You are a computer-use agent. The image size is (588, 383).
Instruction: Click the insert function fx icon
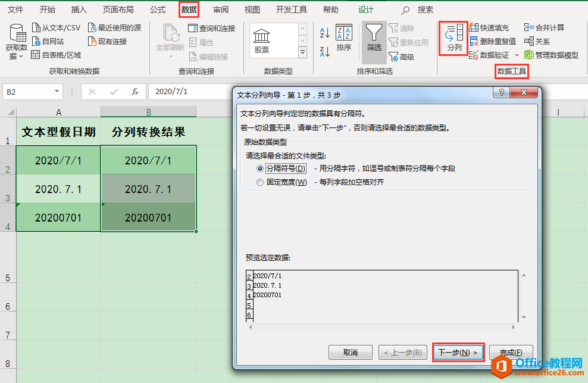[x=135, y=92]
